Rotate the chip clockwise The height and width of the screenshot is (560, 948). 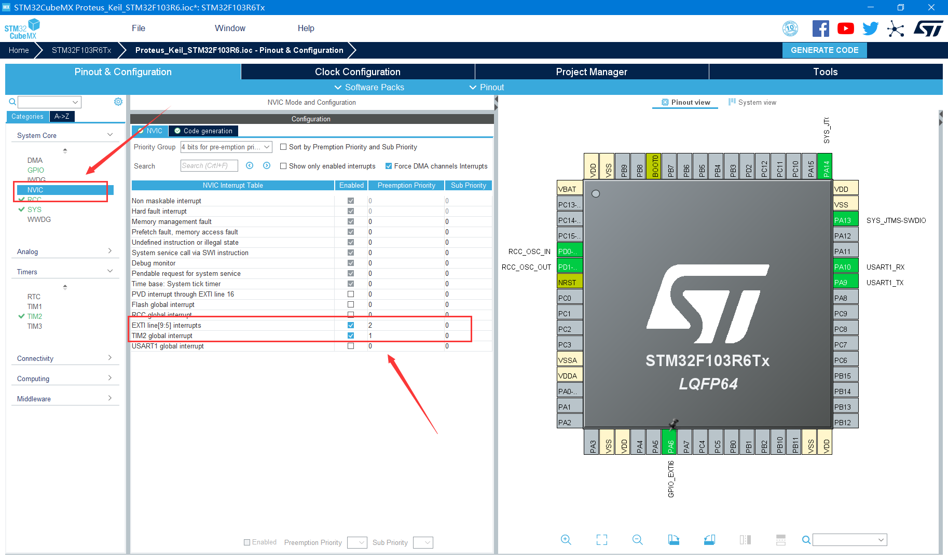pyautogui.click(x=674, y=540)
